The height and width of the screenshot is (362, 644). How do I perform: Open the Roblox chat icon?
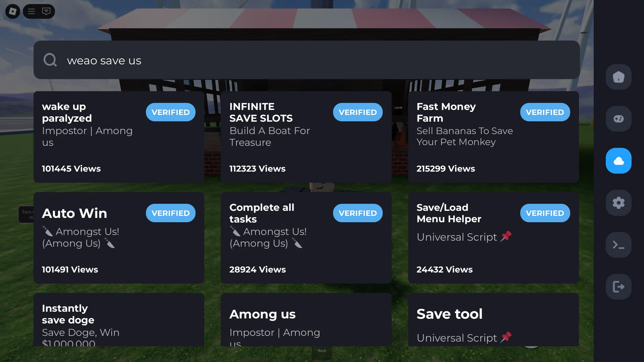pos(46,11)
